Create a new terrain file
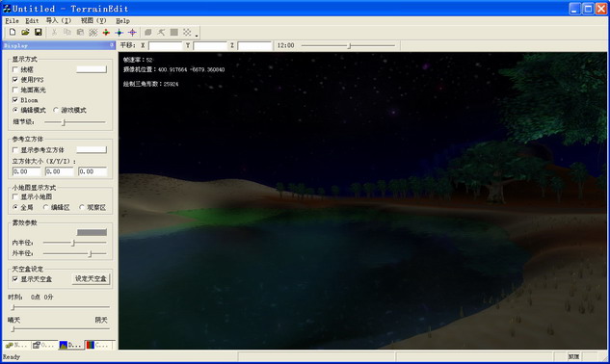 click(13, 33)
